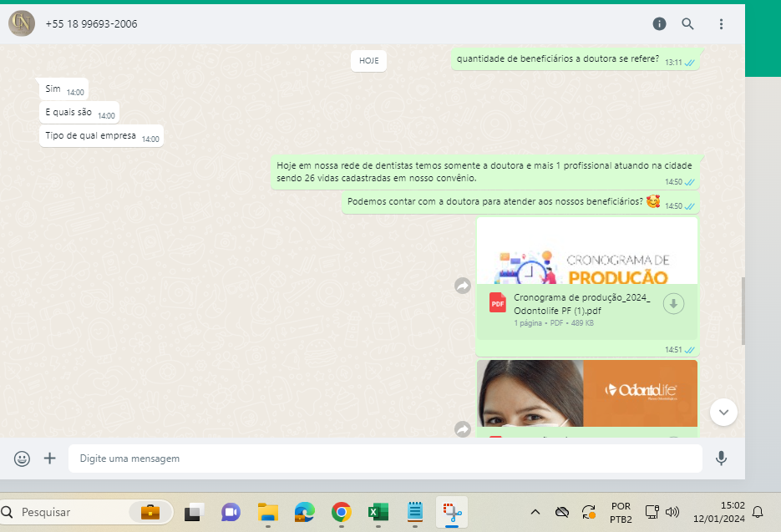Open the Odontolife image thumbnail
The width and height of the screenshot is (781, 532).
[586, 394]
